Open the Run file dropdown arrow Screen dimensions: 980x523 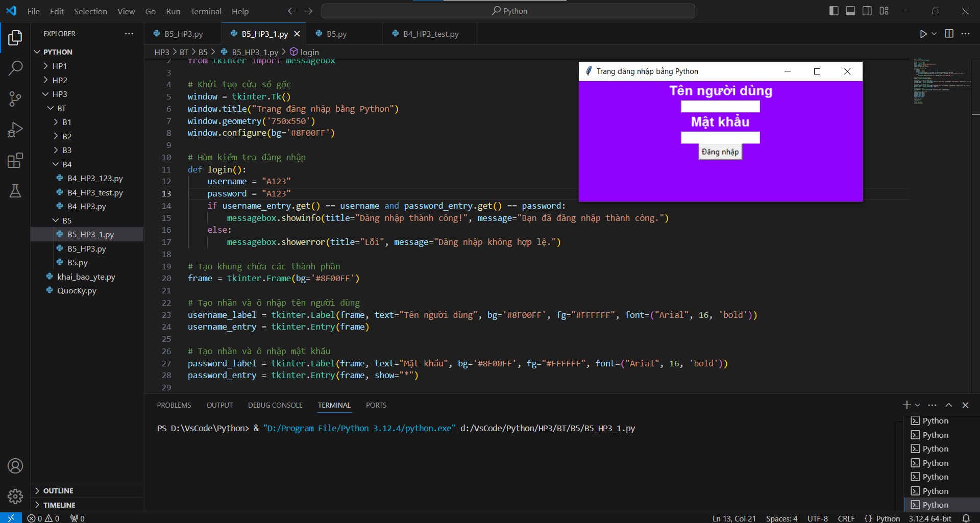(x=934, y=34)
